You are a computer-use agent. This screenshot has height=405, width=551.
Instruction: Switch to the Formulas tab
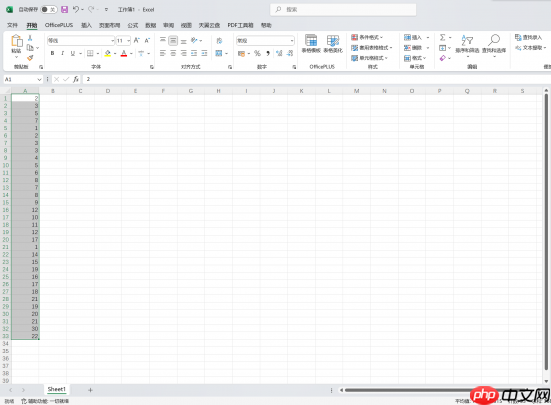point(132,25)
